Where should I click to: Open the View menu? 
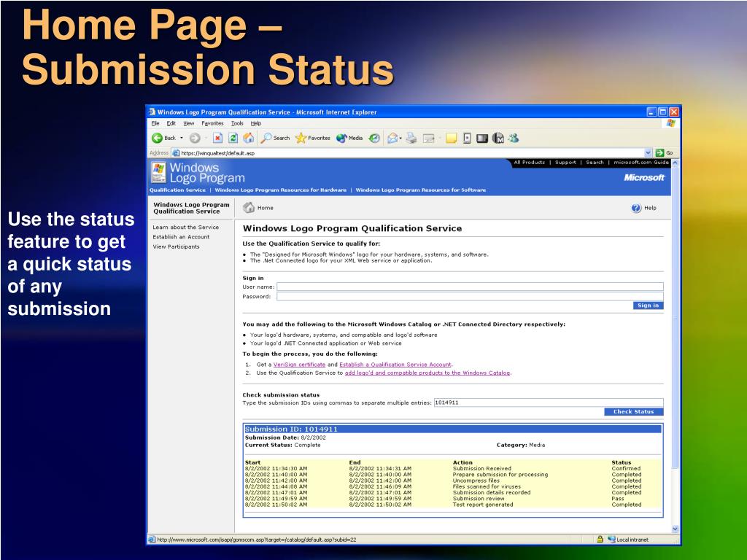189,123
